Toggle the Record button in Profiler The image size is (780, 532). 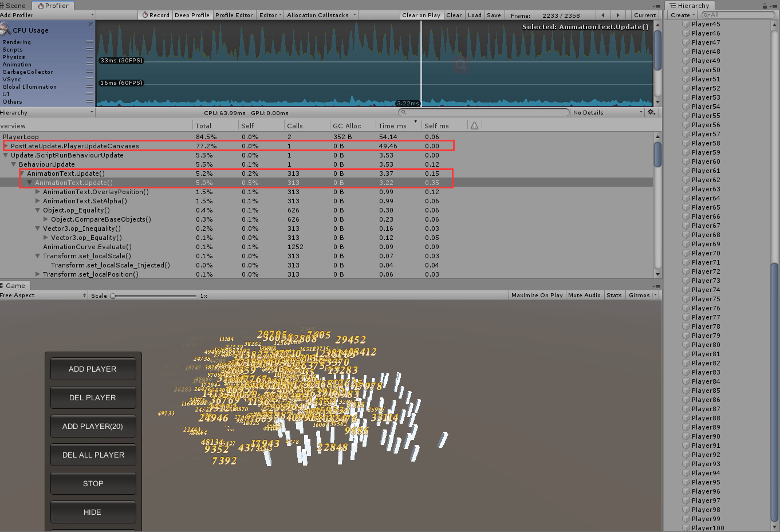[155, 15]
